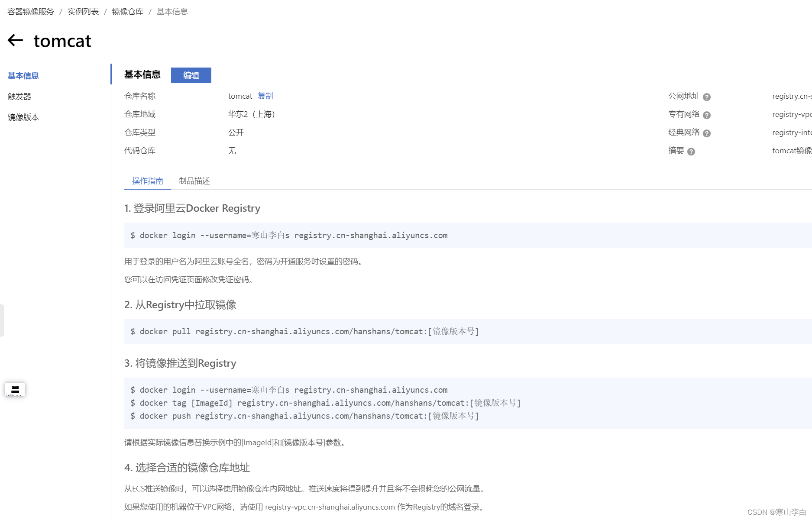812x520 pixels.
Task: Expand the collapsed side panel handle
Action: (2, 320)
